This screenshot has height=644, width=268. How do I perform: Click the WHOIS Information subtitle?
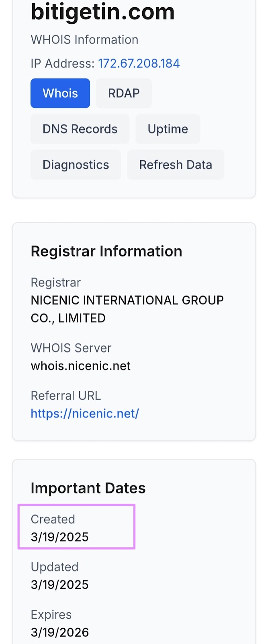(x=84, y=40)
